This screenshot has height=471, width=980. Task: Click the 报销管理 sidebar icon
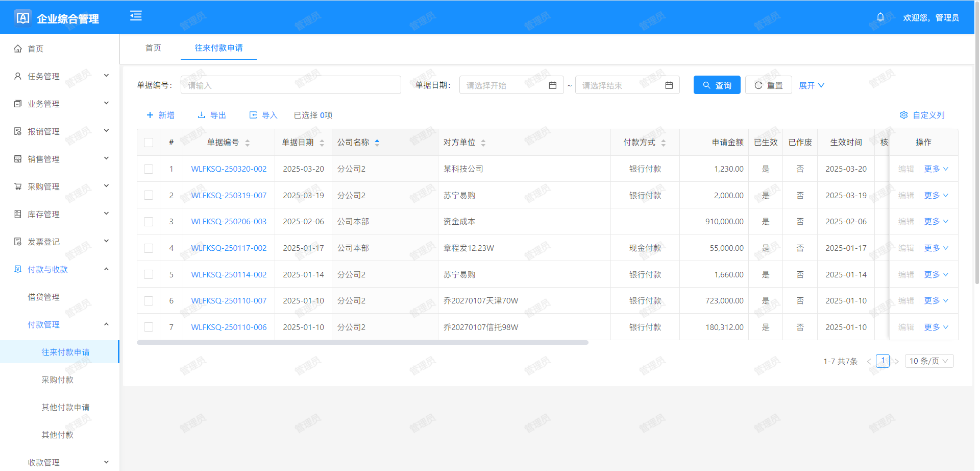18,131
